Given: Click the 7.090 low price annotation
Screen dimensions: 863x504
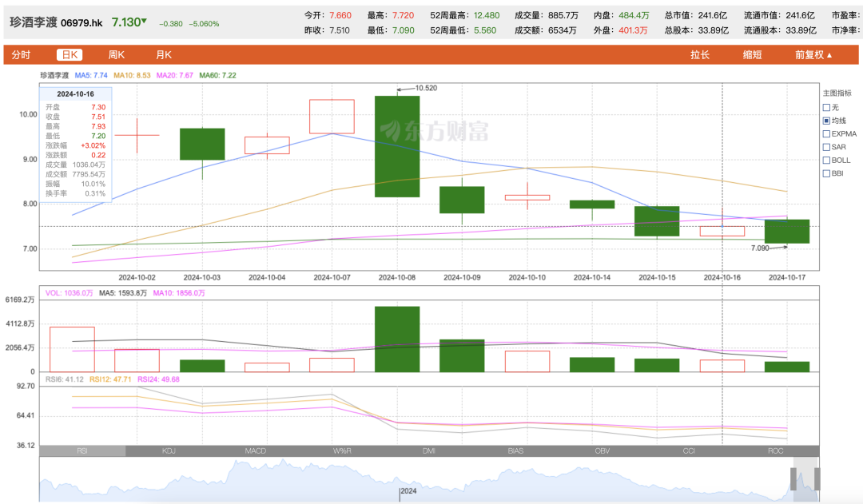Looking at the screenshot, I should click(760, 248).
